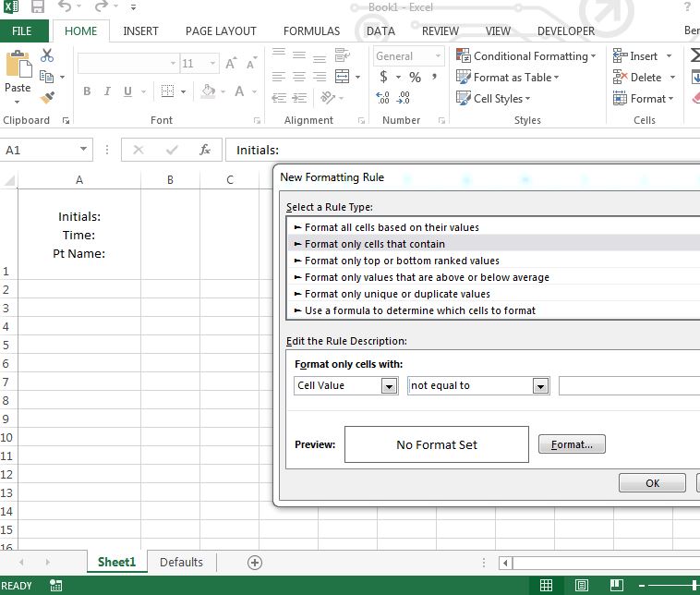This screenshot has height=595, width=700.
Task: Click the Paste clipboard icon
Action: (x=18, y=65)
